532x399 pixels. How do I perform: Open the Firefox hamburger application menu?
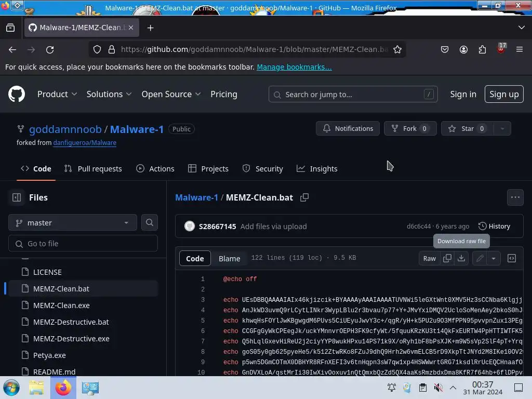tap(520, 49)
